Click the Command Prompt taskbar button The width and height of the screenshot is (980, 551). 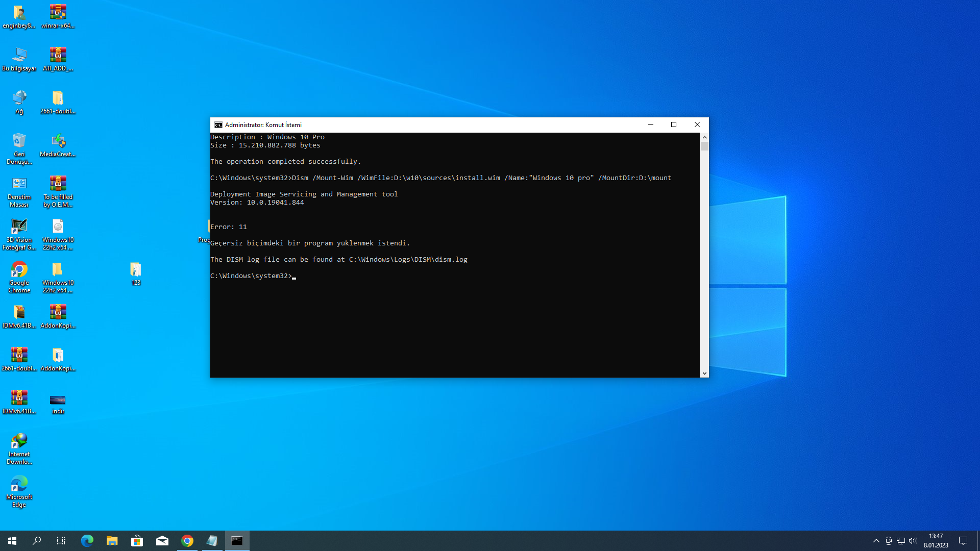pyautogui.click(x=237, y=541)
